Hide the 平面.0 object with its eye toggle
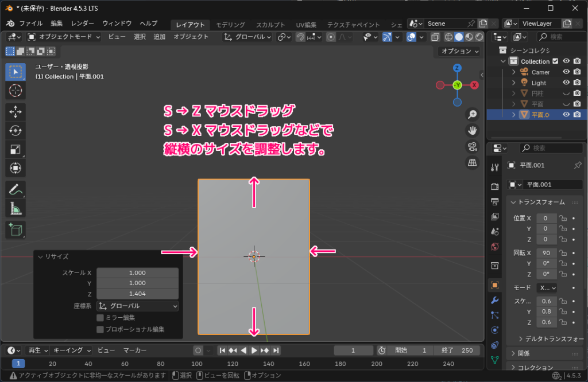588x382 pixels. (567, 115)
